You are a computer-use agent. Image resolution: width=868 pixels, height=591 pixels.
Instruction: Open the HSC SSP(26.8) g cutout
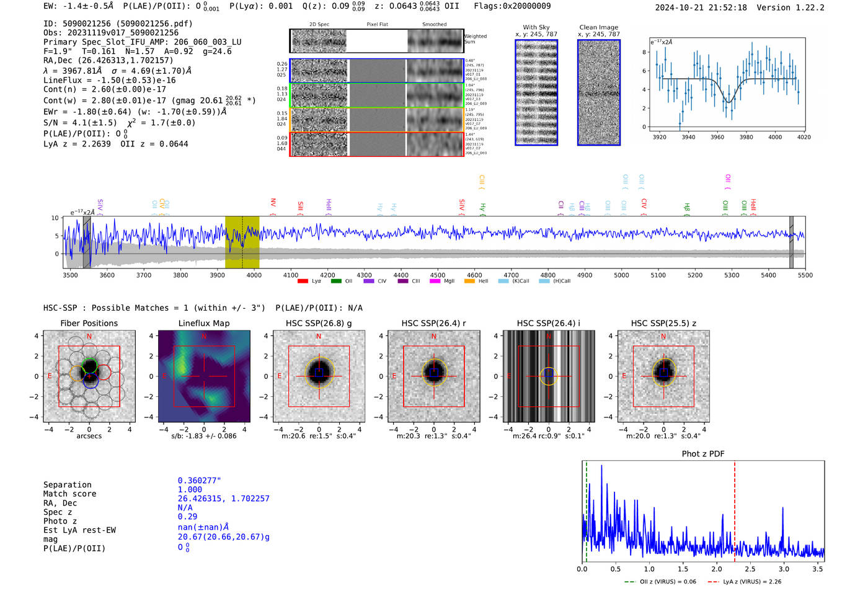319,376
